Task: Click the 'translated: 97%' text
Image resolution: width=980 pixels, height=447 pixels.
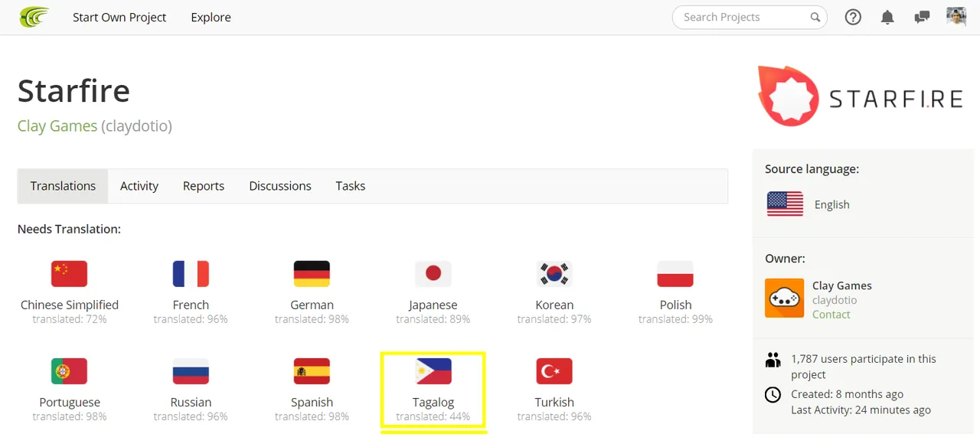Action: pos(554,319)
